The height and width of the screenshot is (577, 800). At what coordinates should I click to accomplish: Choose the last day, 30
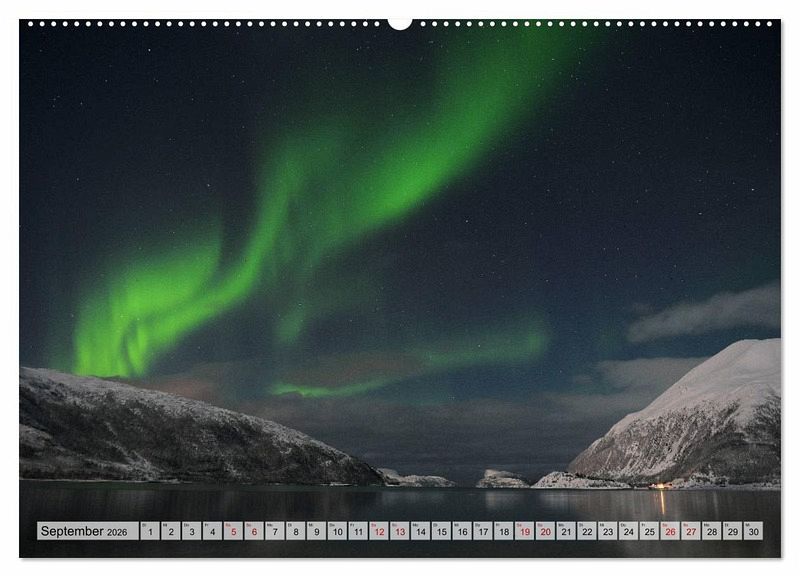coord(753,531)
